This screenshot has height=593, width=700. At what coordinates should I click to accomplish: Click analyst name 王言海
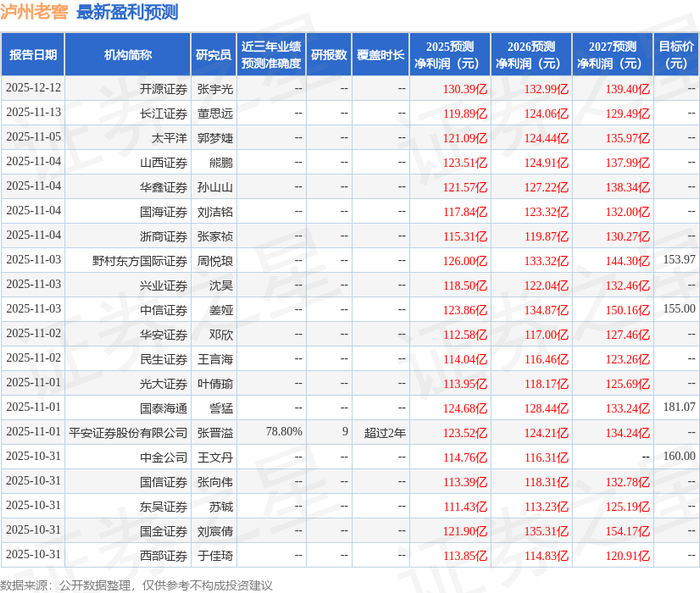(x=215, y=359)
